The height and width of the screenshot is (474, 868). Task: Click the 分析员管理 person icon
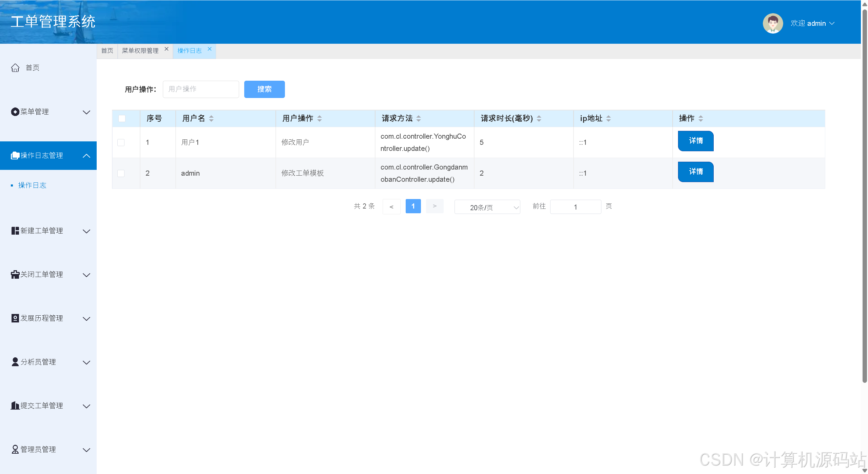click(15, 362)
